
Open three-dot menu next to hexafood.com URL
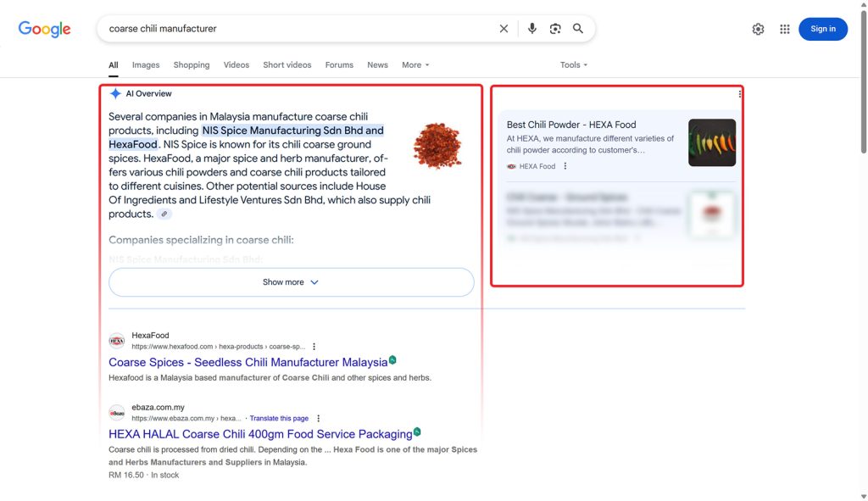pos(314,347)
